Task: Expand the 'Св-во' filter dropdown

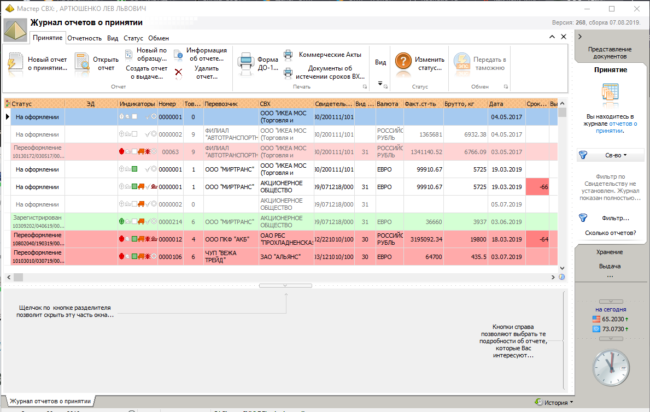Action: pyautogui.click(x=609, y=155)
